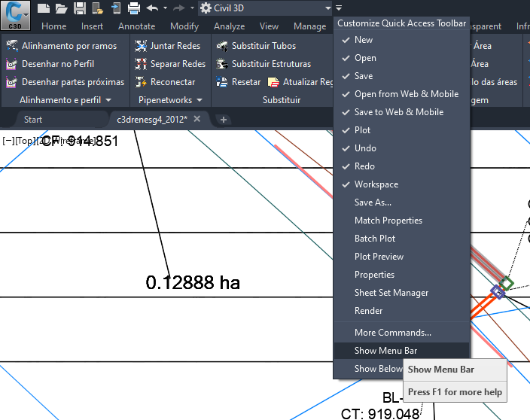Select Show Menu Bar menu entry
The image size is (530, 420).
[401, 351]
